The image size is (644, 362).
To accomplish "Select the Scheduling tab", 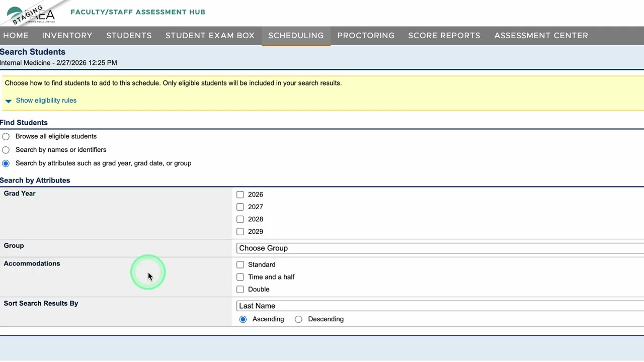I will pos(296,36).
